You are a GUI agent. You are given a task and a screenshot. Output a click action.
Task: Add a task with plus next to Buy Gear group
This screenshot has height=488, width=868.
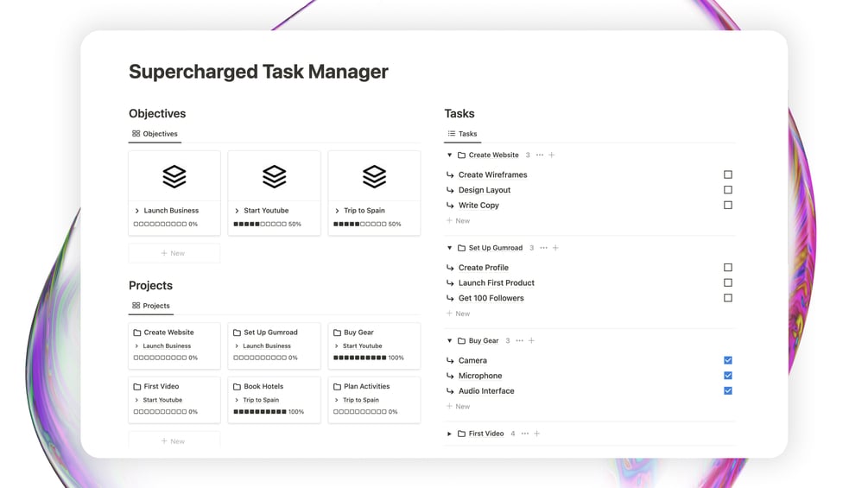(x=531, y=341)
